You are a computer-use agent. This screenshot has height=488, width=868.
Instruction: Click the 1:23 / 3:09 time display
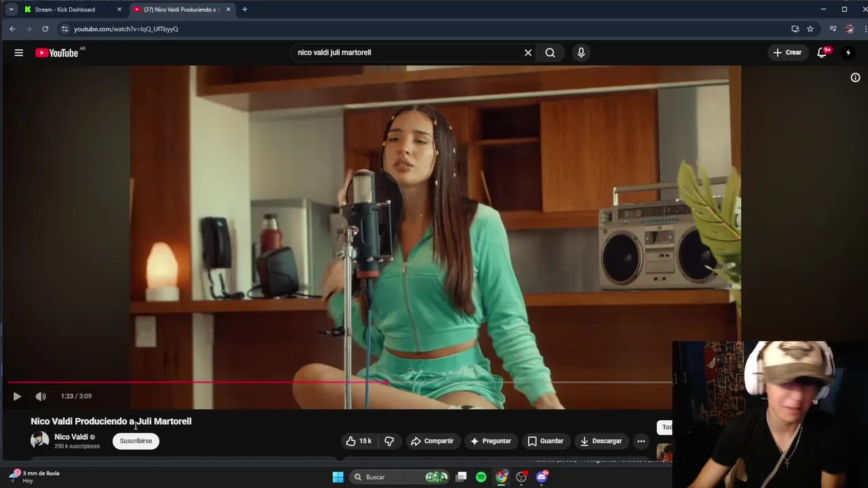tap(76, 396)
